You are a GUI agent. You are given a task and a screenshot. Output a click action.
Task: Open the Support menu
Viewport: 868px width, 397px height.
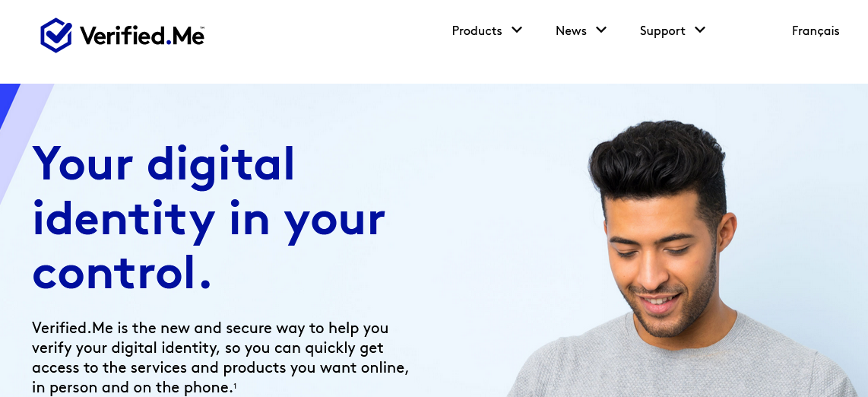click(662, 31)
